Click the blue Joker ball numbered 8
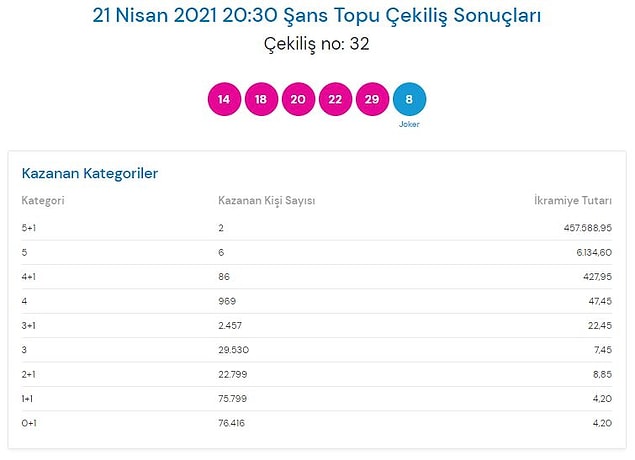Viewport: 635px width, 460px height. (409, 99)
